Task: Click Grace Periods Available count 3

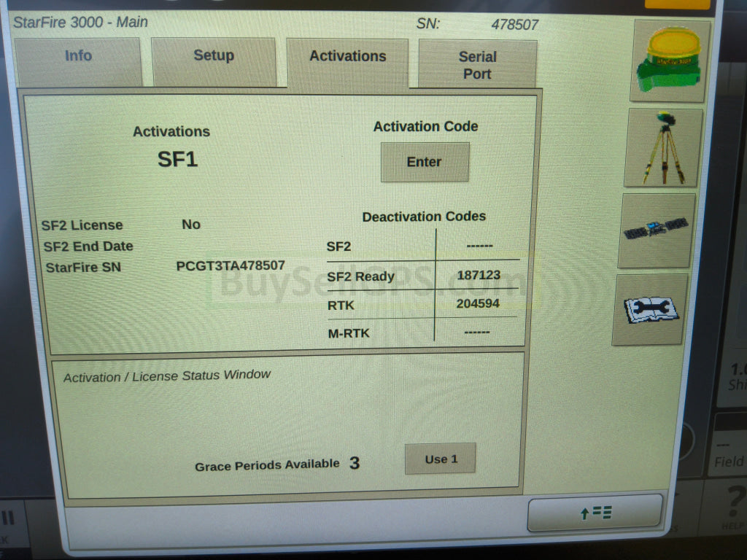Action: (355, 463)
